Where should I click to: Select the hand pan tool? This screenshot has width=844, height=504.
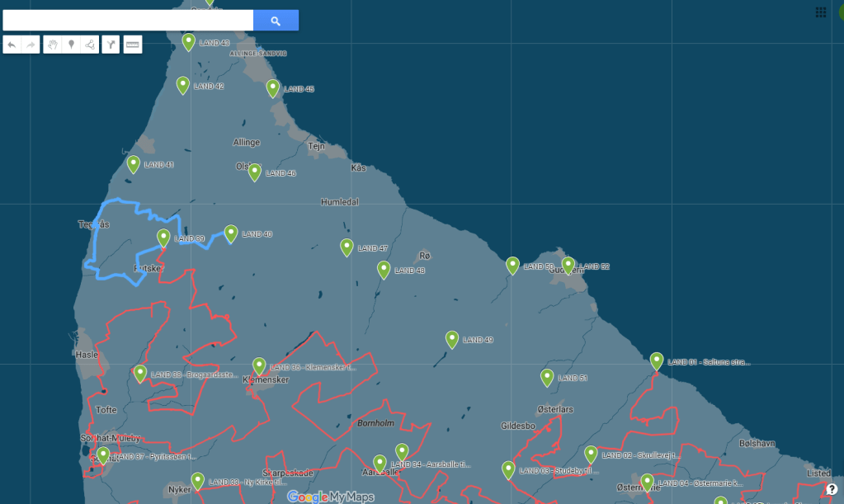tap(52, 45)
